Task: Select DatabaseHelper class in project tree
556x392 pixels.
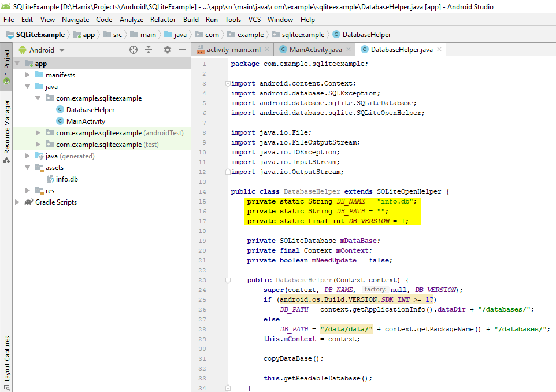Action: 90,110
